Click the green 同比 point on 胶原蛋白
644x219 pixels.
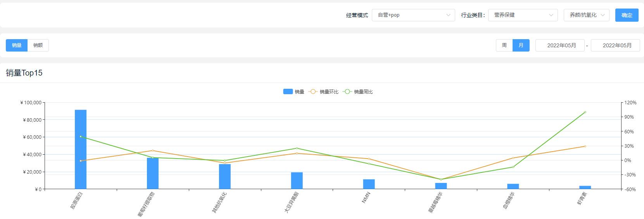81,136
